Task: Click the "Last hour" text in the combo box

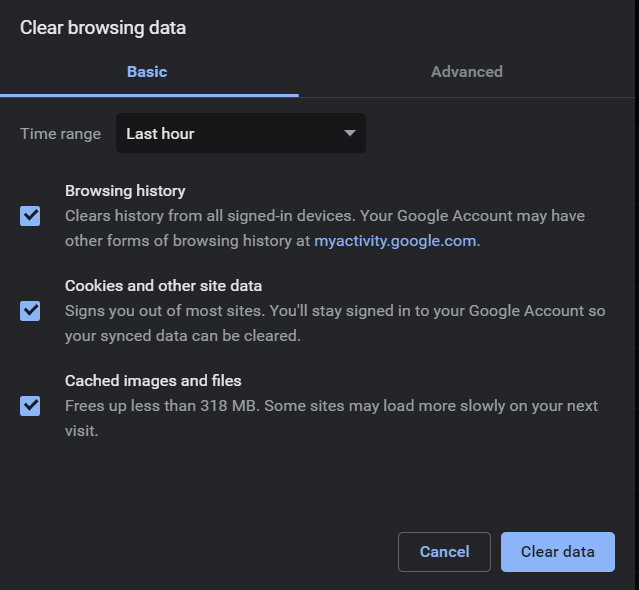Action: click(x=160, y=133)
